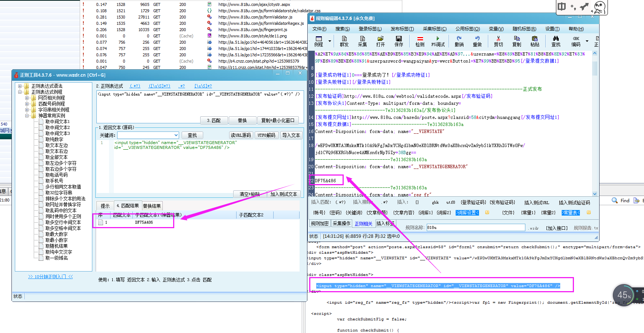This screenshot has width=644, height=333.
Task: Click the cartoon mascot icon in floating toolbar
Action: (600, 7)
